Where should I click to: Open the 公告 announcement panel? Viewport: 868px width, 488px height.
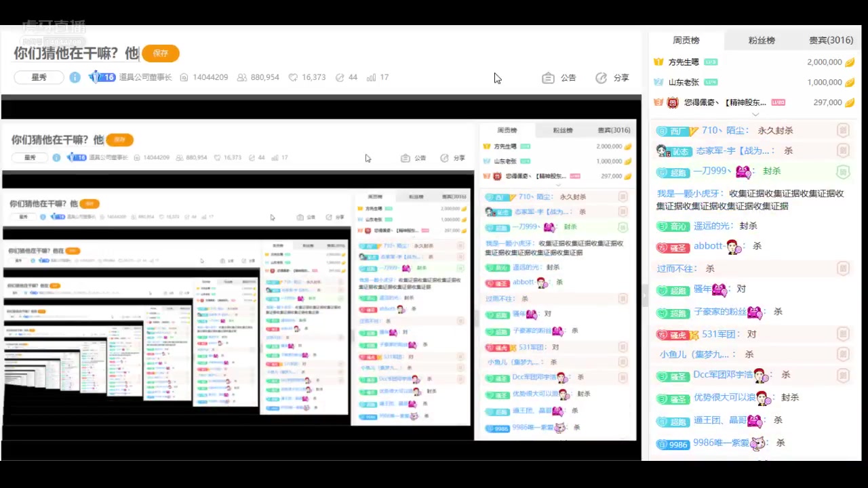click(559, 78)
